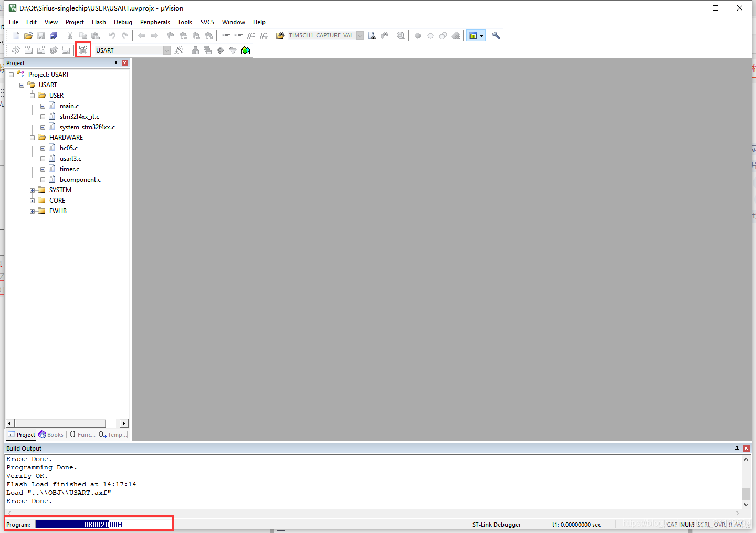Open the File menu

coord(14,22)
